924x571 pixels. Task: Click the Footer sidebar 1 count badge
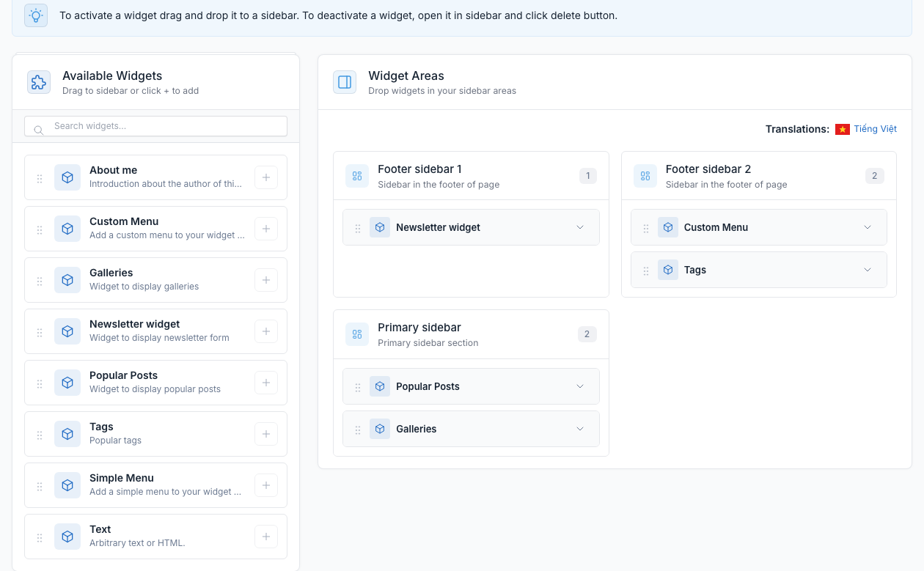coord(587,176)
